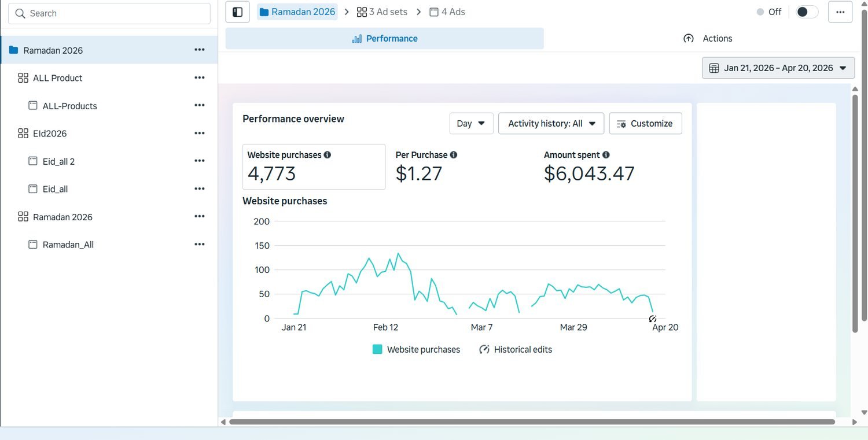Click 3 Ad sets breadcrumb
This screenshot has width=868, height=440.
coord(382,12)
